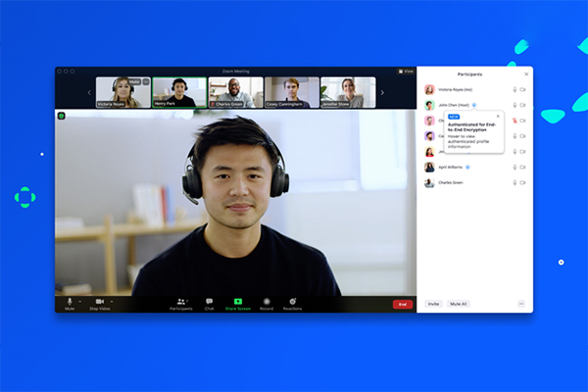Mute your microphone
This screenshot has width=588, height=392.
(70, 301)
